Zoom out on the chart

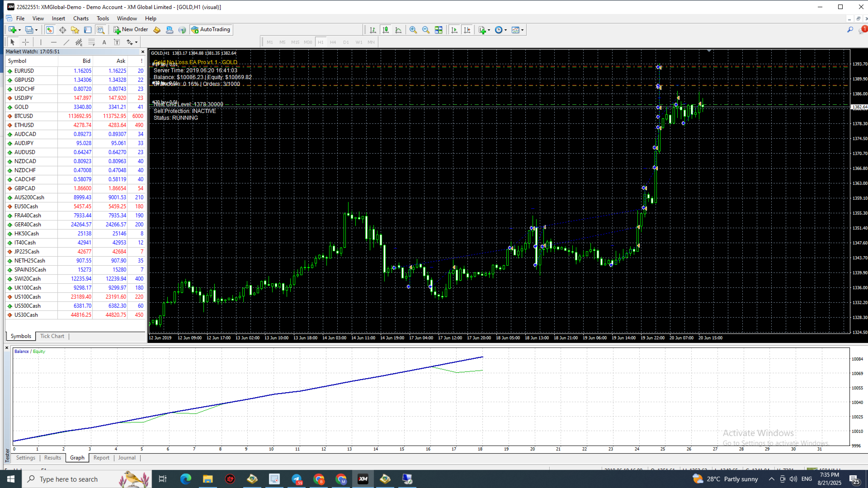pos(426,30)
